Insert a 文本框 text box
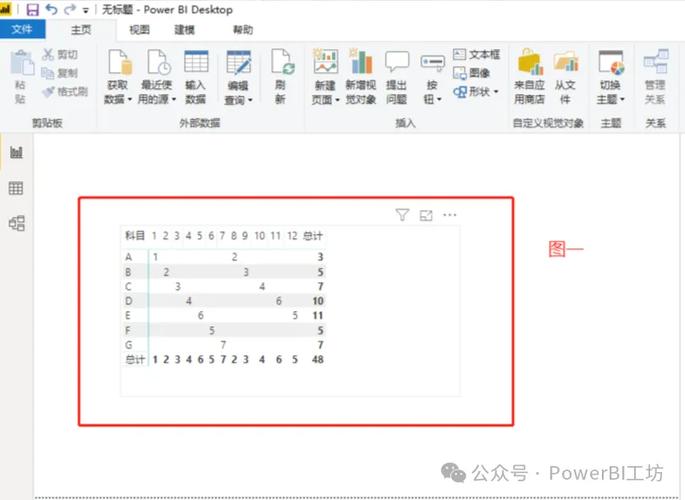This screenshot has height=500, width=685. click(476, 54)
